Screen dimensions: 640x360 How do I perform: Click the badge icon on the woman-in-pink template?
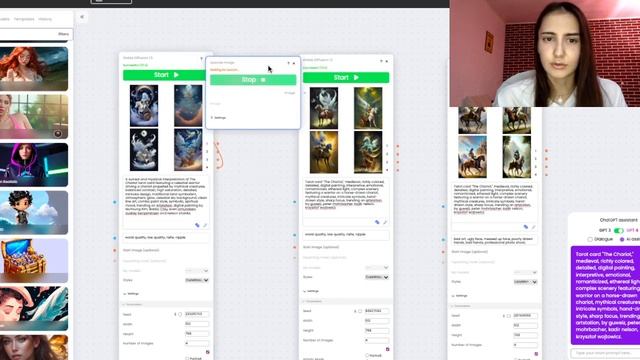pos(58,133)
